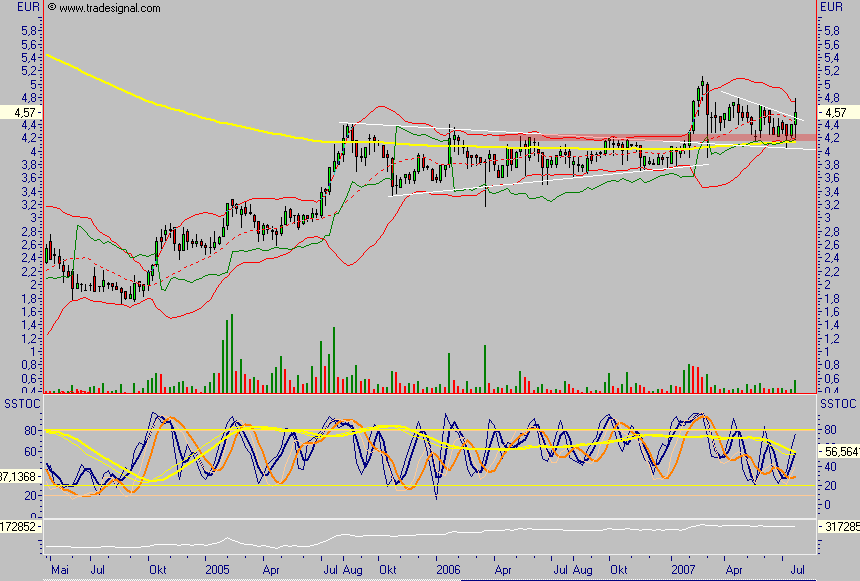Open the www.tradesignal.com watermark link
This screenshot has width=860, height=581.
pyautogui.click(x=110, y=8)
